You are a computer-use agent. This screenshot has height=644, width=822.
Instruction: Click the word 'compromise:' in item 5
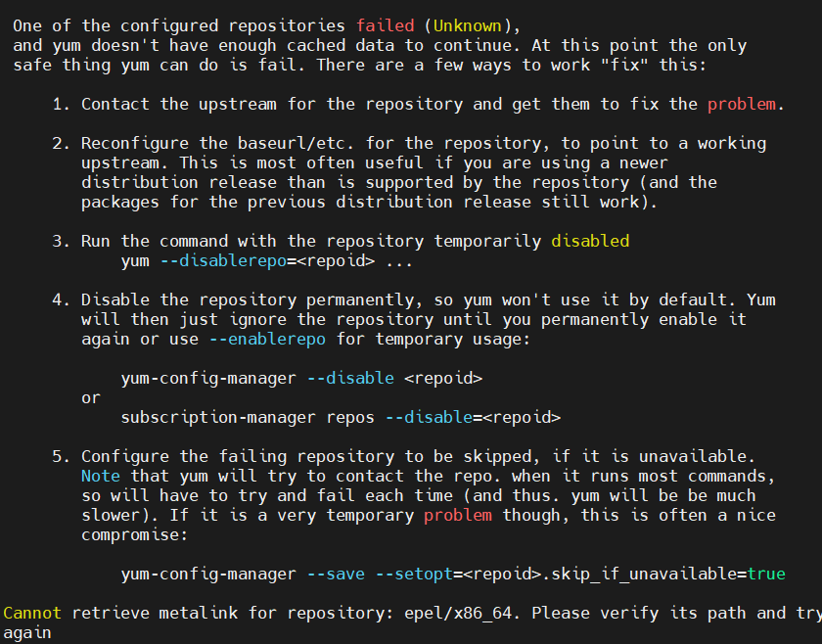[134, 535]
